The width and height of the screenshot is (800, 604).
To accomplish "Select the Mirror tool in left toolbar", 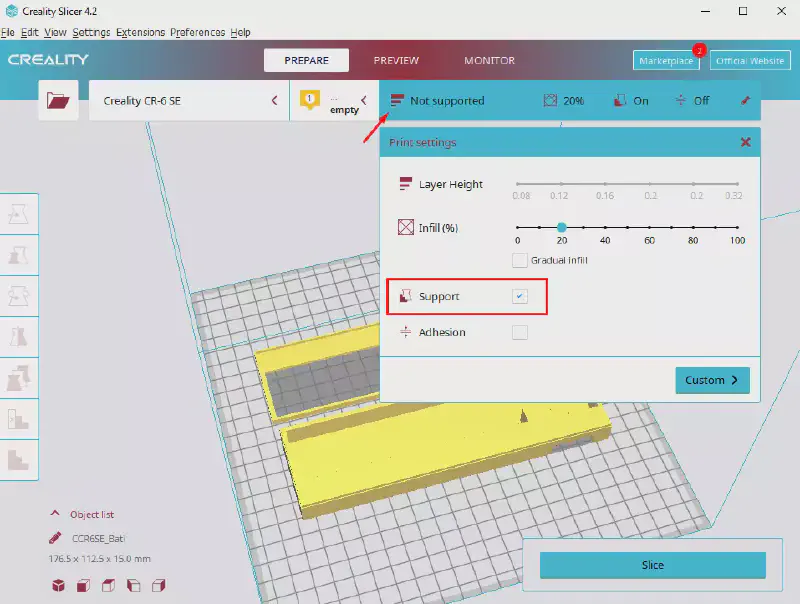I will 19,336.
